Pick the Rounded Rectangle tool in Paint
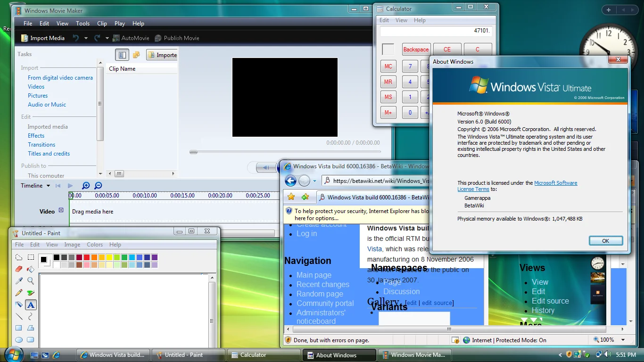This screenshot has width=644, height=362. point(31,339)
